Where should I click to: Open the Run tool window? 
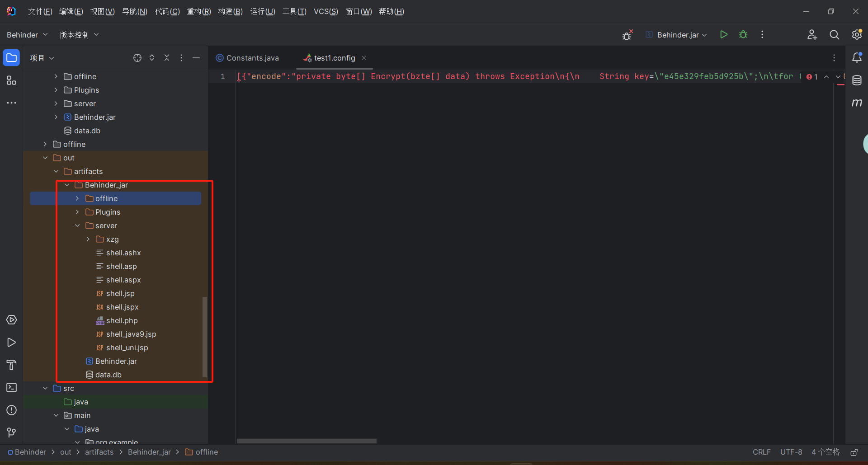click(11, 343)
